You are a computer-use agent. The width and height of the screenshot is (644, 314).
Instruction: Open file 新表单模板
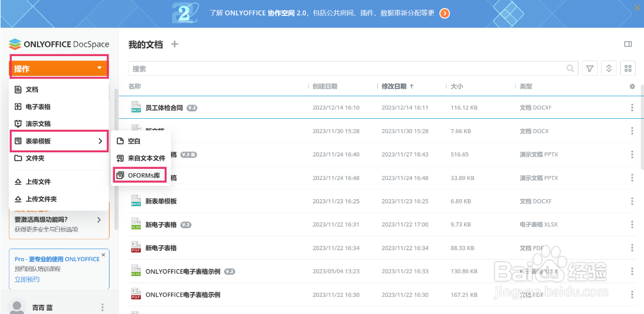(x=161, y=201)
